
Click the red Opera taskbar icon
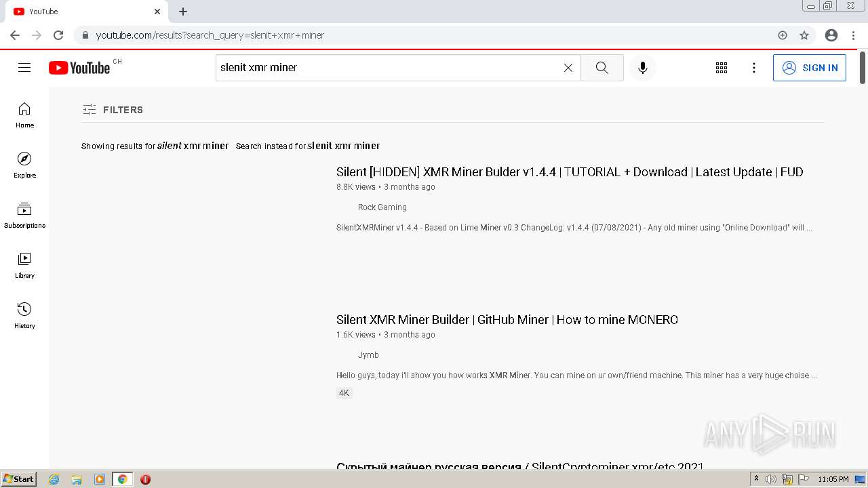pyautogui.click(x=145, y=479)
